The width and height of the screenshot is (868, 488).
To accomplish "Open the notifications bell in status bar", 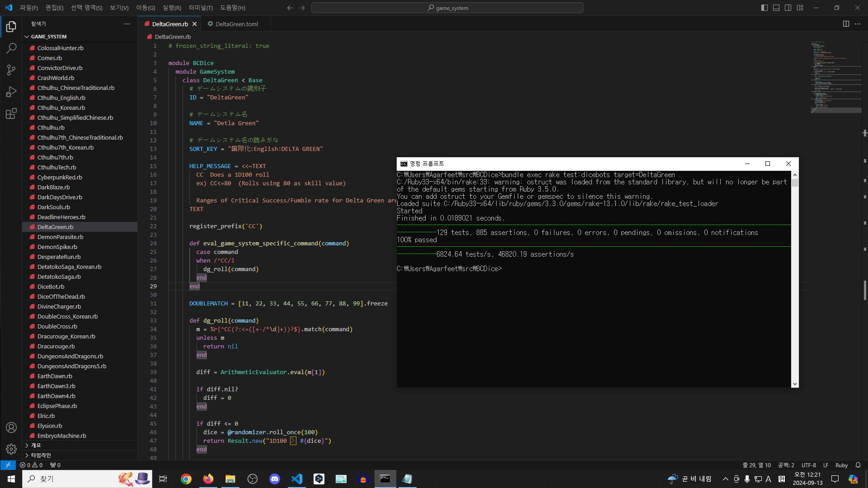I will [x=858, y=465].
